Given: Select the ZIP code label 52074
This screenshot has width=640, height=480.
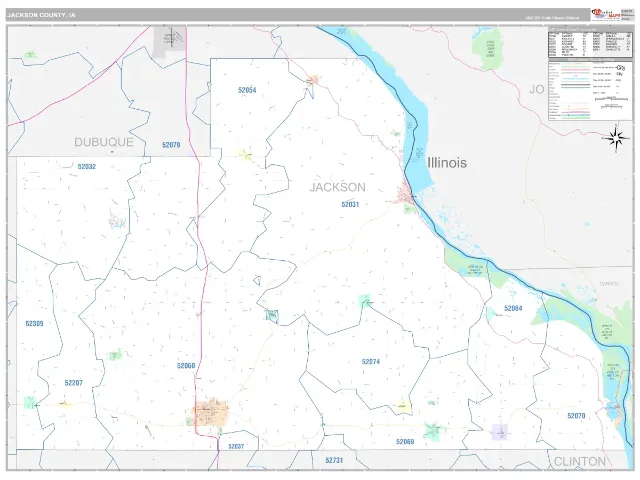Looking at the screenshot, I should [371, 362].
